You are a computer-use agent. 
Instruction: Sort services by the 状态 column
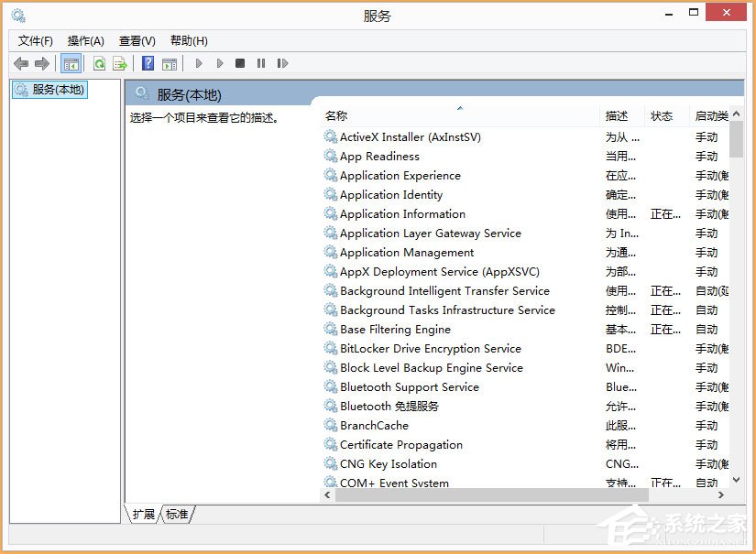[663, 115]
